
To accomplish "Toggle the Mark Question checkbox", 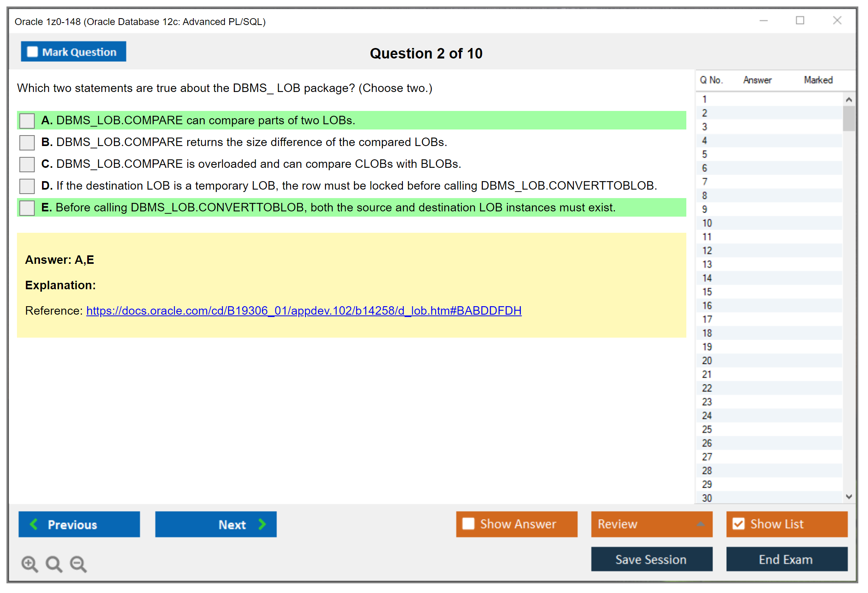I will pos(32,52).
